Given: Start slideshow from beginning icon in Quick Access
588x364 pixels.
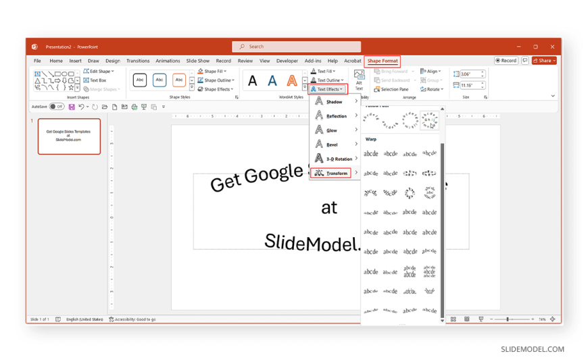Looking at the screenshot, I should [x=144, y=107].
